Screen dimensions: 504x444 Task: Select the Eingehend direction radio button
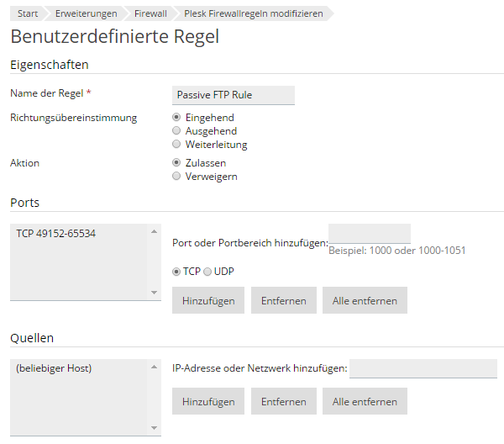(x=176, y=117)
